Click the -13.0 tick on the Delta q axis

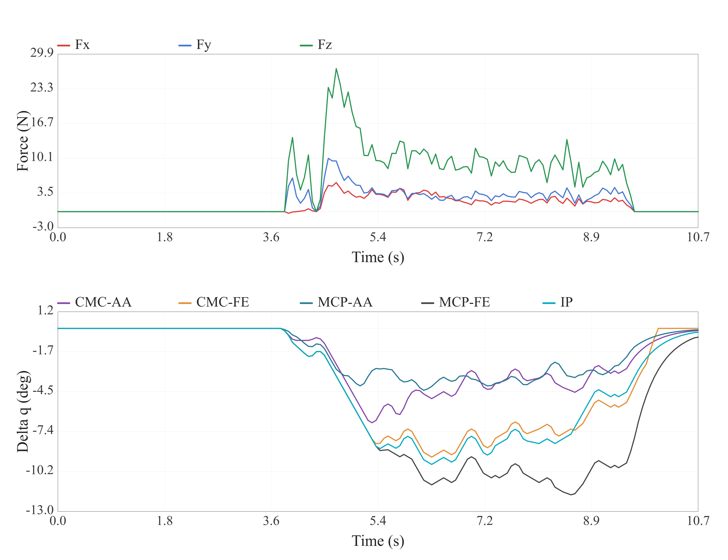click(x=40, y=510)
